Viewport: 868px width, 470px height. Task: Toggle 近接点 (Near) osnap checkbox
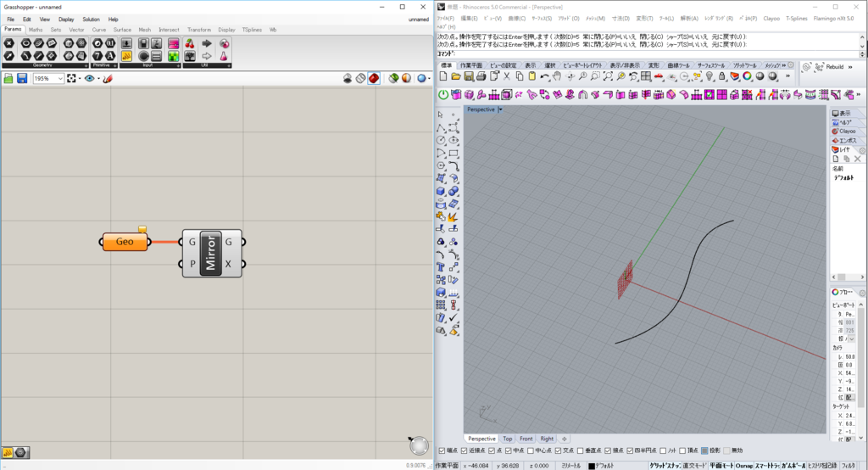coord(464,450)
